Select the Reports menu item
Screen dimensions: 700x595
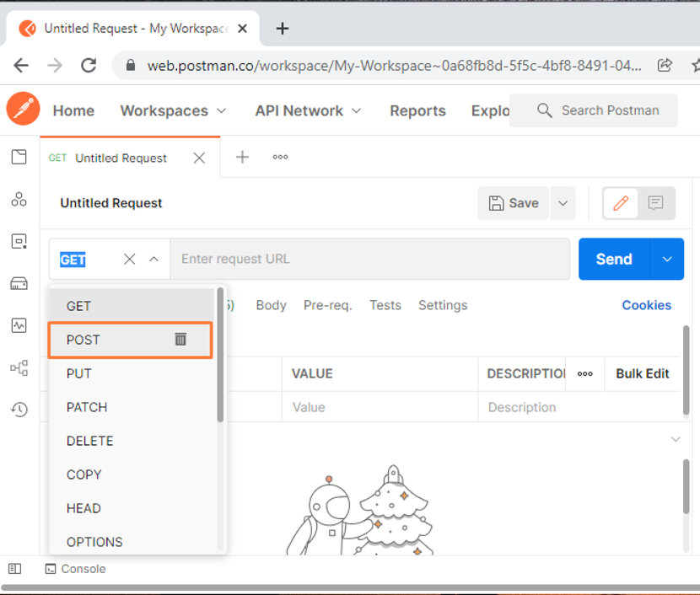417,110
